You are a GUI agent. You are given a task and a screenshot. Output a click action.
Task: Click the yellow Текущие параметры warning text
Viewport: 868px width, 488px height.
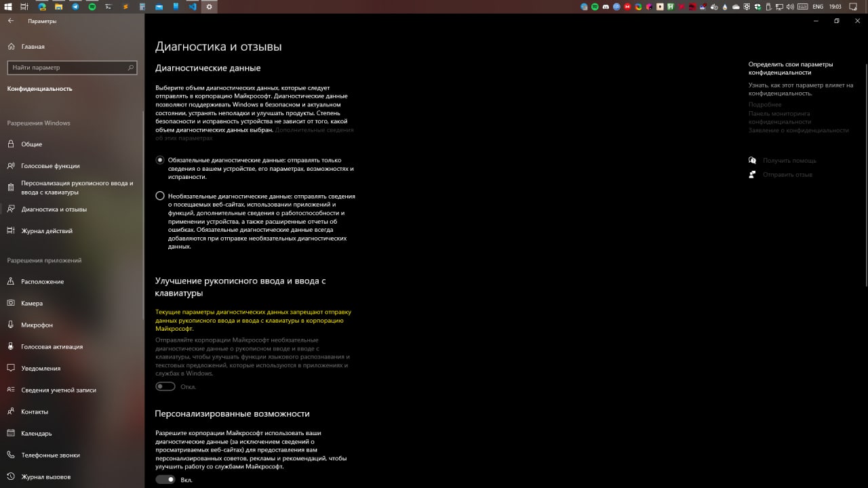pos(254,320)
